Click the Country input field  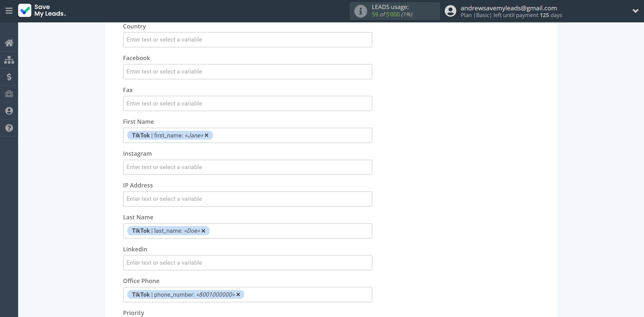tap(248, 40)
